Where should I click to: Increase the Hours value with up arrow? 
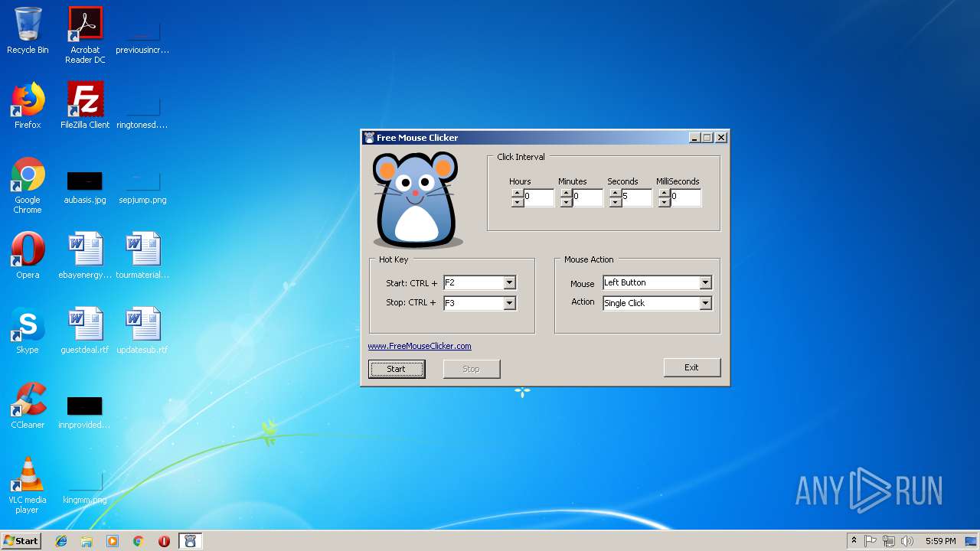pyautogui.click(x=518, y=194)
